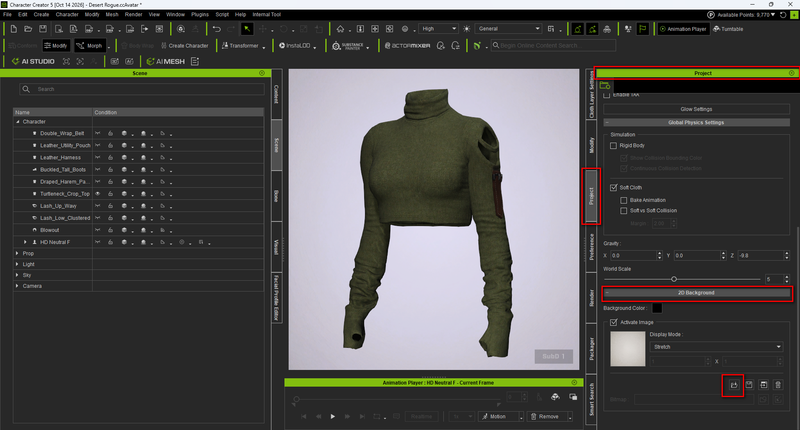This screenshot has width=800, height=430.
Task: Expand the Light tree node
Action: click(17, 264)
